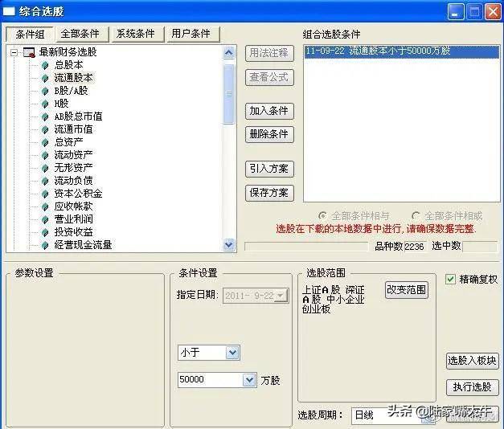
Task: Click the 查看公式 button
Action: coord(269,77)
